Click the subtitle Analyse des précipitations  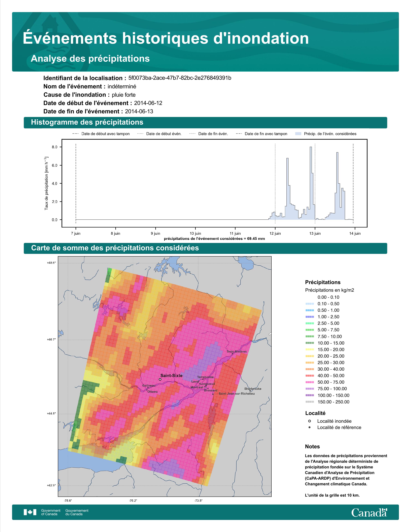(90, 59)
